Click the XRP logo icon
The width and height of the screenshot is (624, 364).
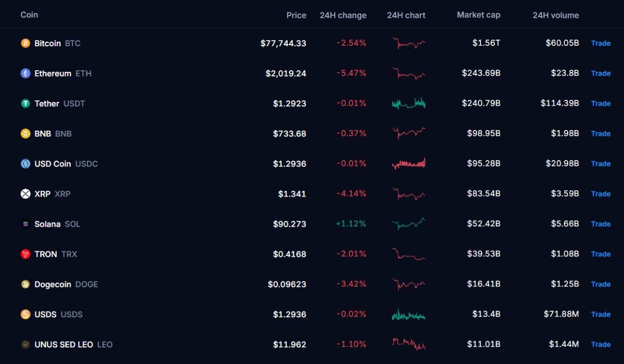point(25,194)
